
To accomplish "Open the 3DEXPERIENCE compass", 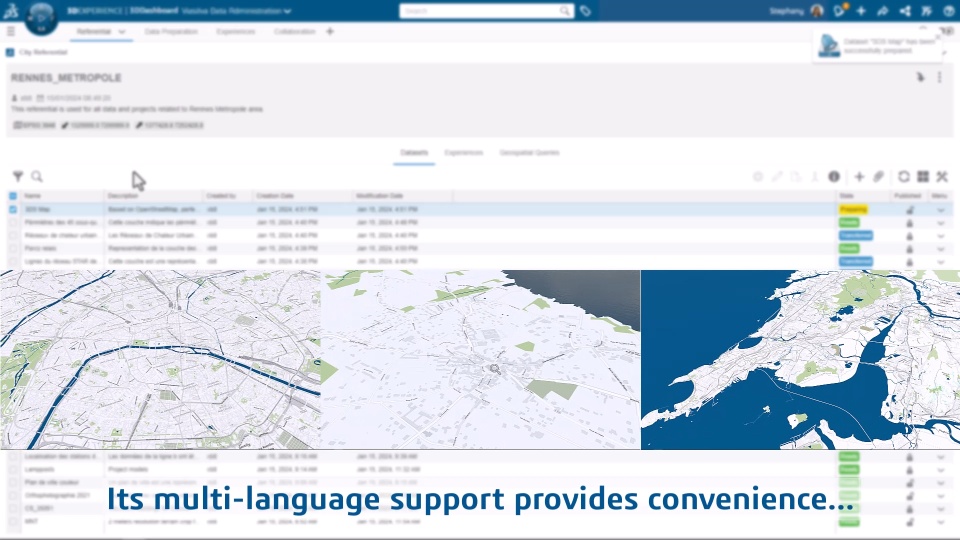I will tap(42, 17).
